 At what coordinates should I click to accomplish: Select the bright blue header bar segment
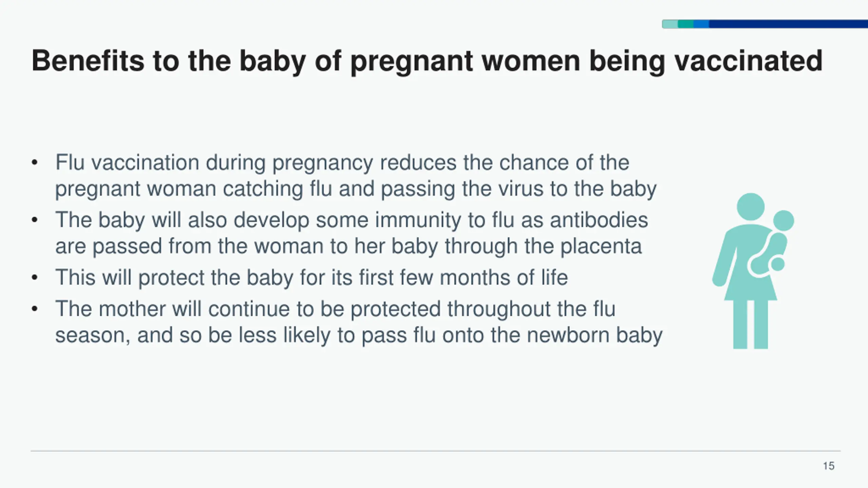click(x=701, y=24)
